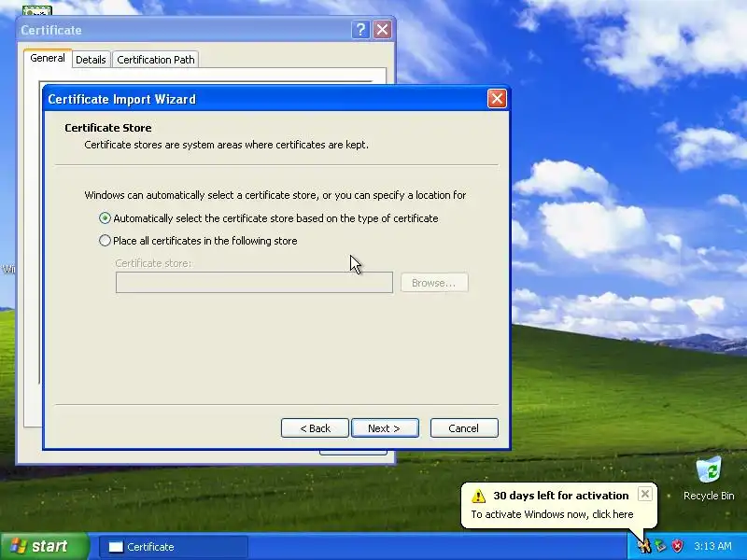Click the Certificate store text field
This screenshot has height=560, width=747.
coord(254,283)
